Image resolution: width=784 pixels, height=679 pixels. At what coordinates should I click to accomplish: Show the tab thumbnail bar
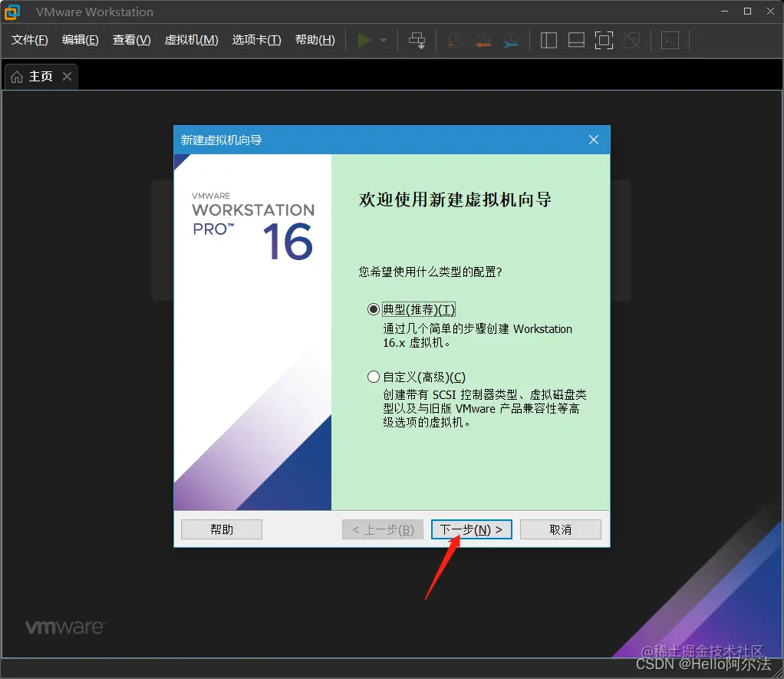pos(576,40)
